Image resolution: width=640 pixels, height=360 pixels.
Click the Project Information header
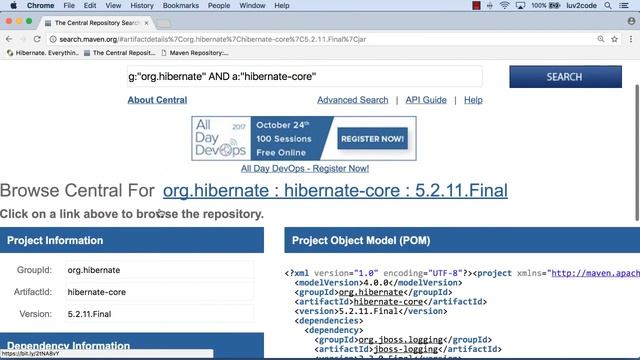click(x=132, y=240)
